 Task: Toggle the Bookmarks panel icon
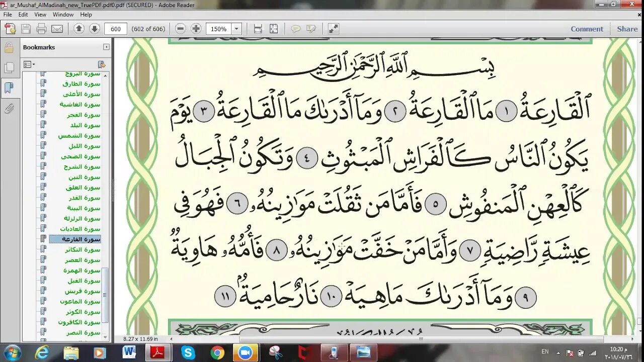click(9, 88)
